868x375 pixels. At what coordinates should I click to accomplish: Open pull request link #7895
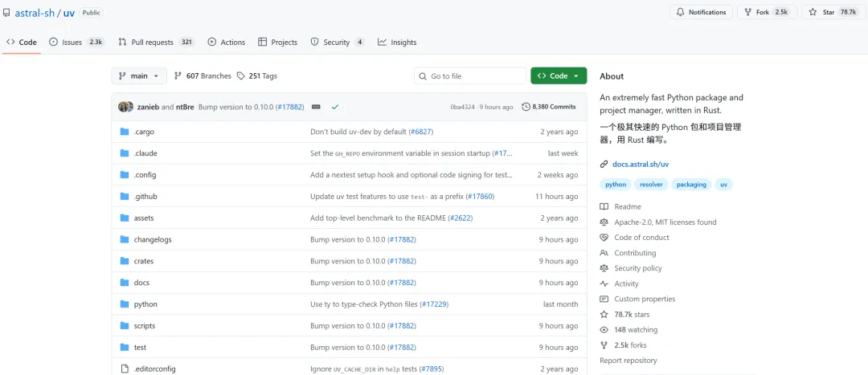(432, 369)
